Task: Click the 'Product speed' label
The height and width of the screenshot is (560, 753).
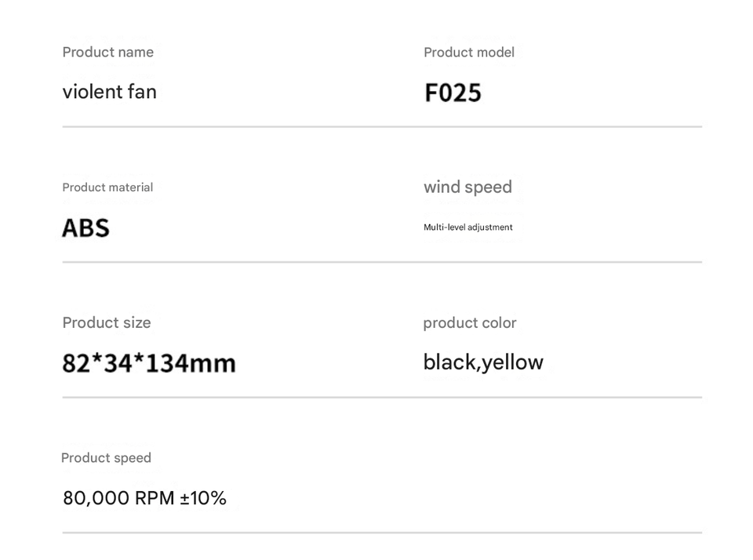Action: click(x=106, y=458)
